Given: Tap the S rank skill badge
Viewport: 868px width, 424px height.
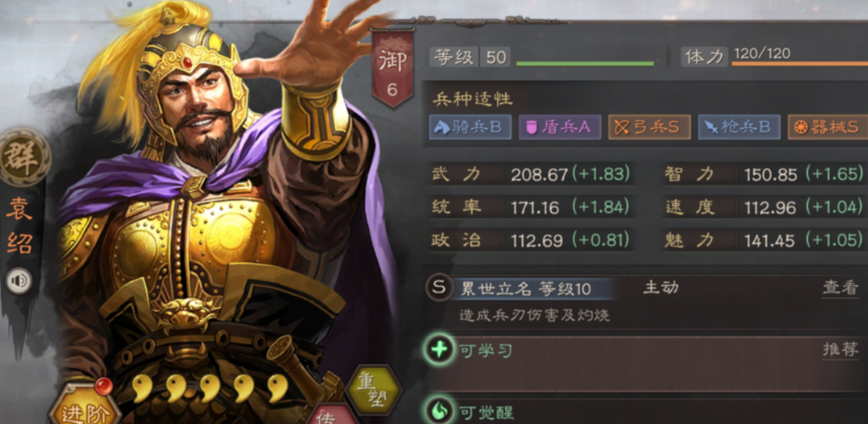Looking at the screenshot, I should pyautogui.click(x=439, y=288).
